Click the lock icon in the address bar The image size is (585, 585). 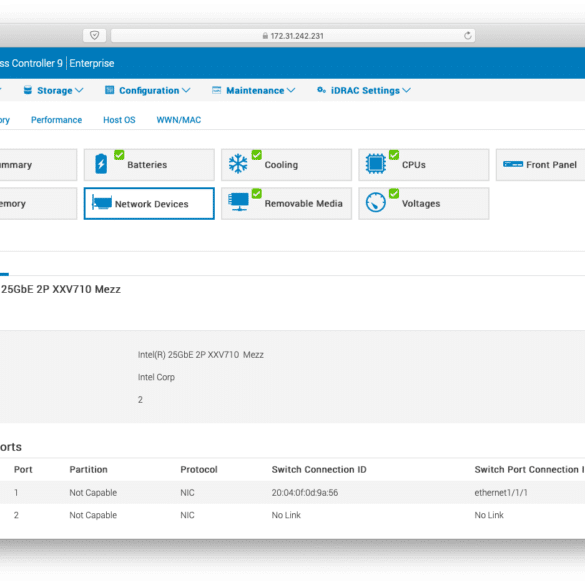coord(265,36)
